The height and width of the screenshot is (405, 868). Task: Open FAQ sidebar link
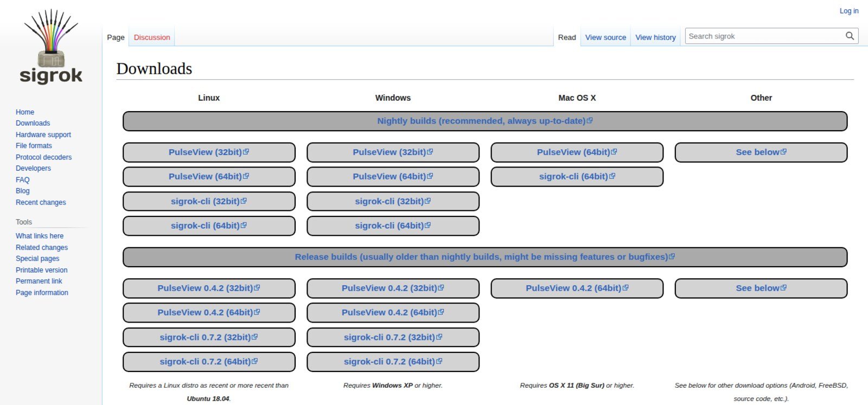tap(23, 180)
